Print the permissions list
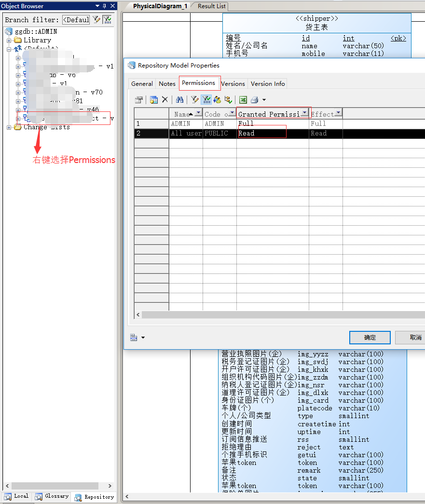This screenshot has width=425, height=504. coord(254,100)
